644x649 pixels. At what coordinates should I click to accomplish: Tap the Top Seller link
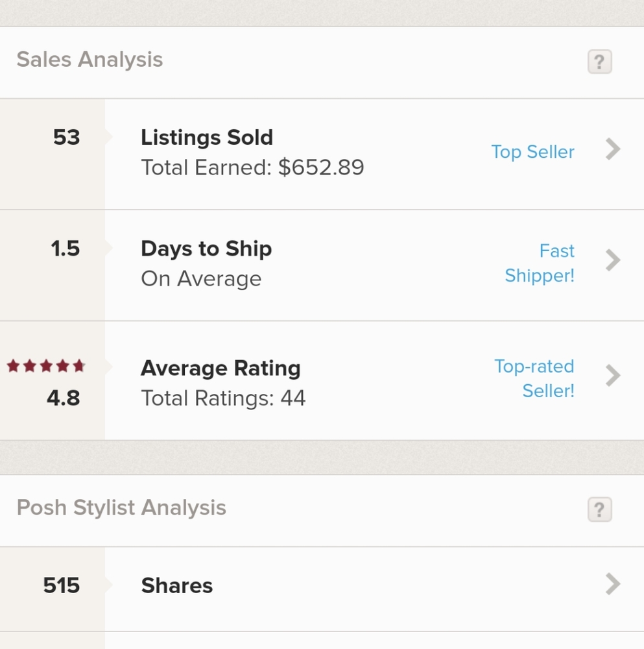pos(532,152)
